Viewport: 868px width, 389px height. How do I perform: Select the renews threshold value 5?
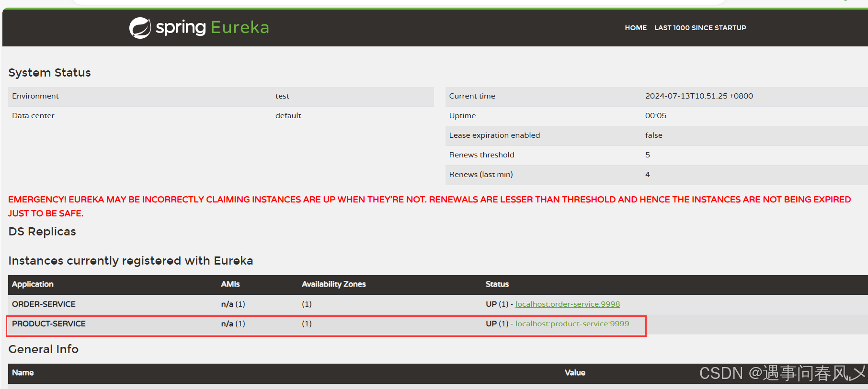pyautogui.click(x=648, y=155)
